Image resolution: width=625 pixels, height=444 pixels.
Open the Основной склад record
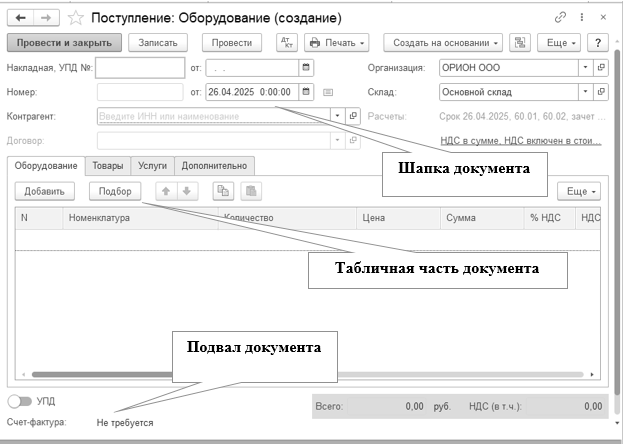click(601, 92)
